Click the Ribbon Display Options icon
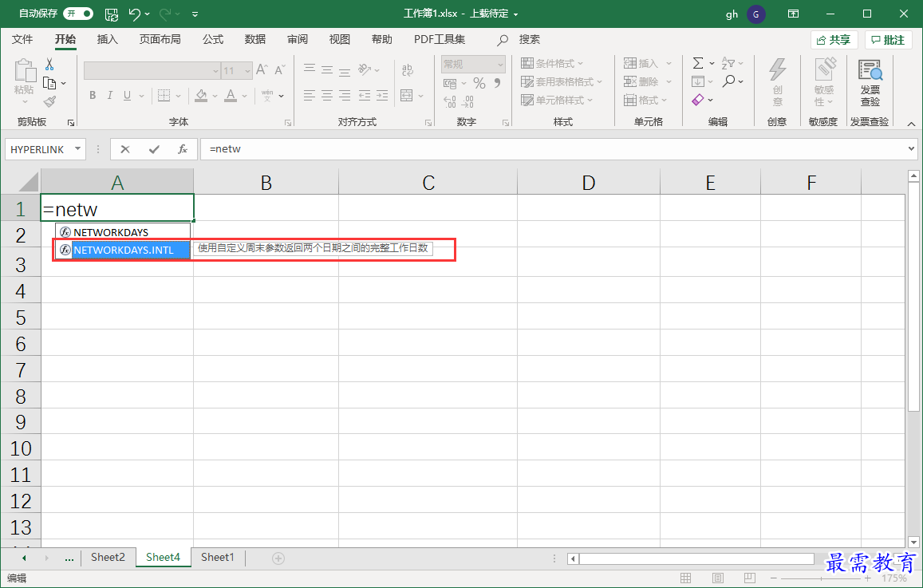This screenshot has width=923, height=588. 793,14
